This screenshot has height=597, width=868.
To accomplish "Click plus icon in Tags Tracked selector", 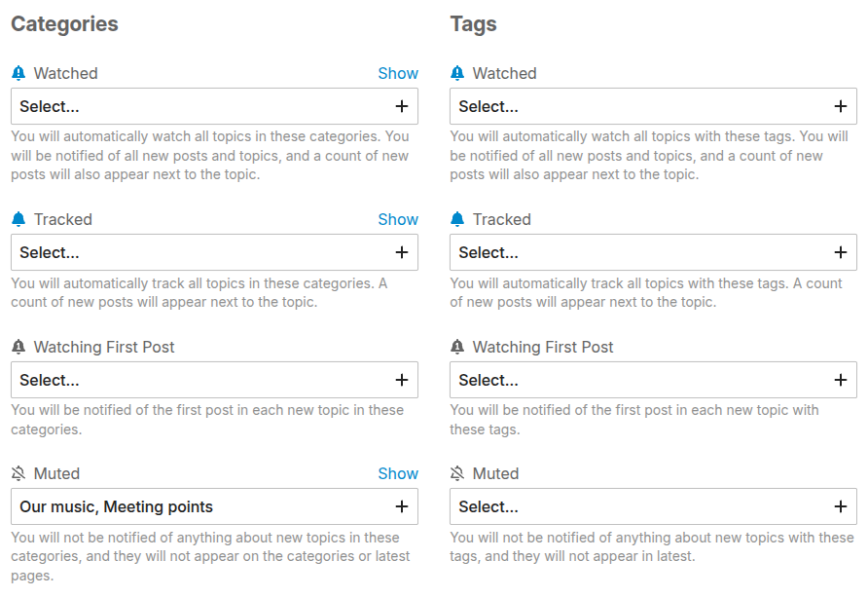I will [x=841, y=252].
